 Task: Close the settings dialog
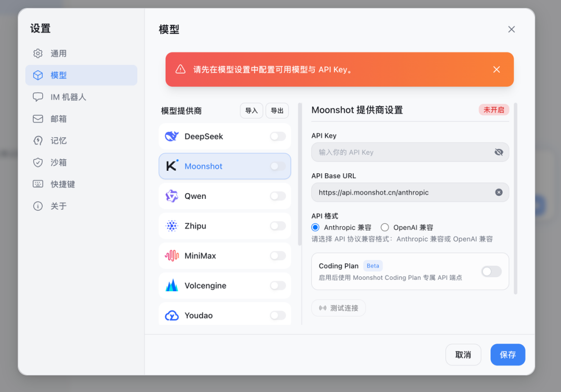[x=512, y=29]
